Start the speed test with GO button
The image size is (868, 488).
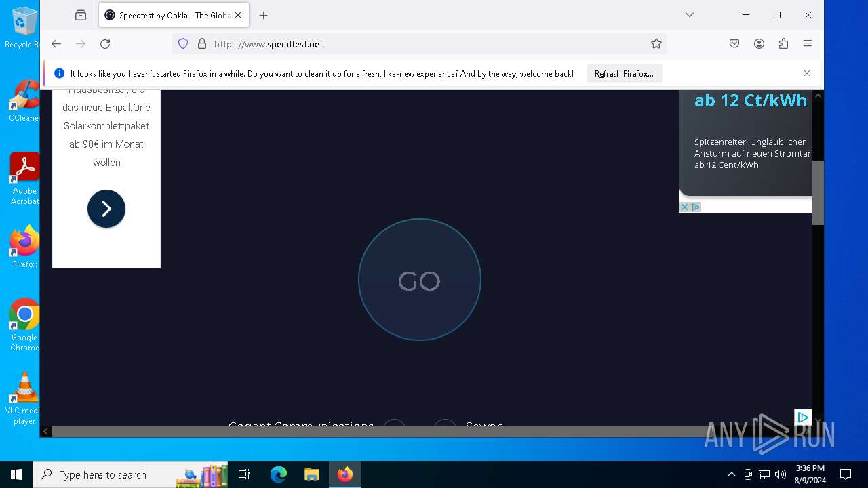419,279
